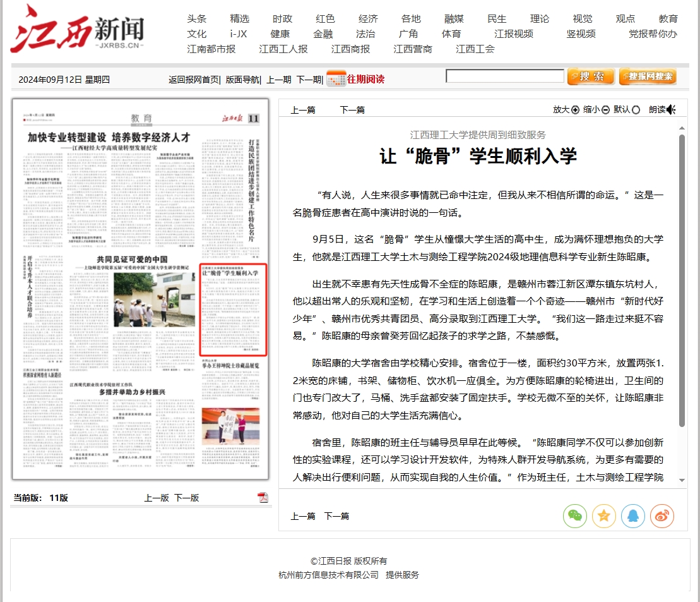Screen dimensions: 700x602
Task: Share article via WeChat icon
Action: point(574,516)
